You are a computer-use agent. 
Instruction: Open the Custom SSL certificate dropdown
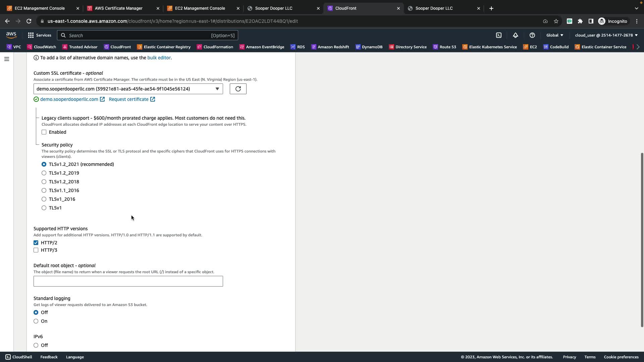(128, 89)
